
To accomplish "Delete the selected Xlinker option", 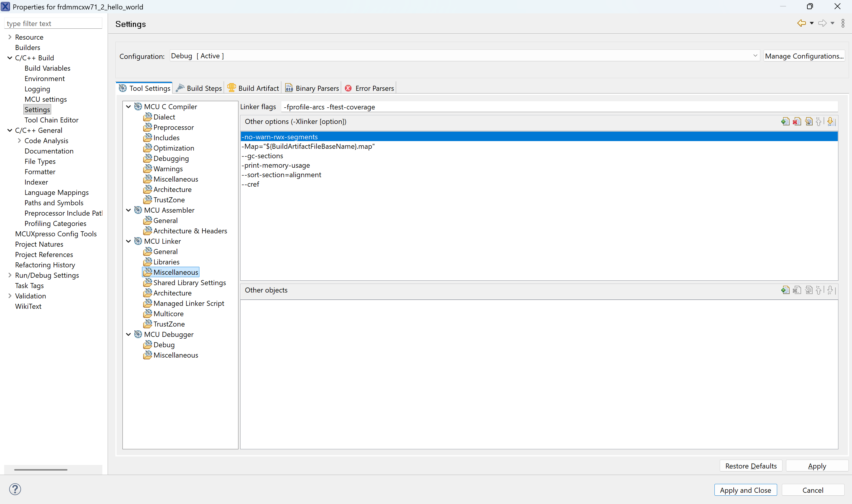I will (x=797, y=122).
